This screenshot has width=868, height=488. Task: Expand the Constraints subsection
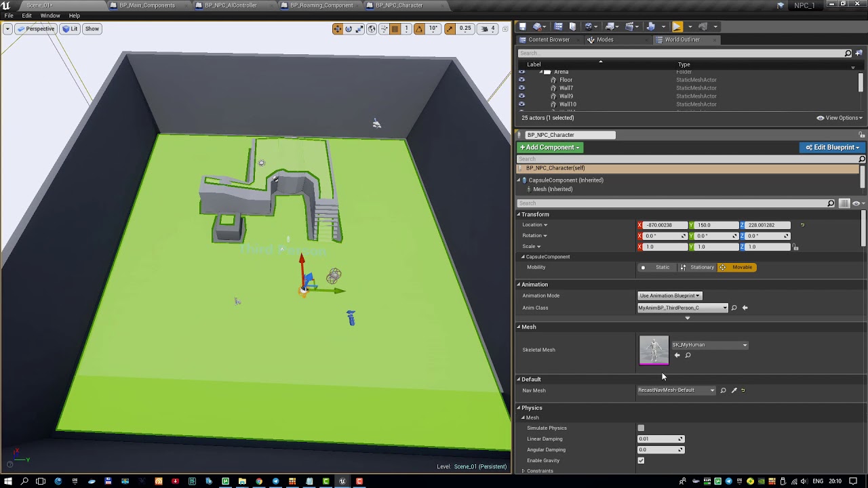click(524, 471)
